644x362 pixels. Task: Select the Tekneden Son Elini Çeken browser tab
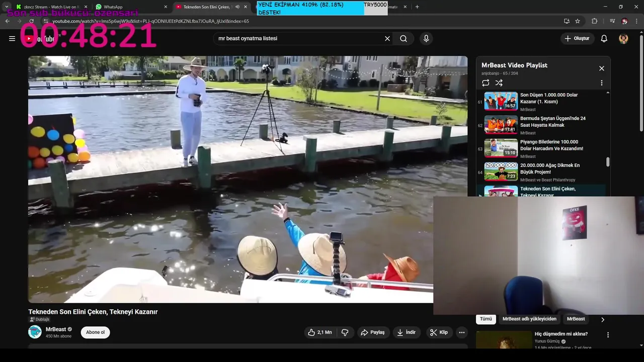(x=206, y=7)
